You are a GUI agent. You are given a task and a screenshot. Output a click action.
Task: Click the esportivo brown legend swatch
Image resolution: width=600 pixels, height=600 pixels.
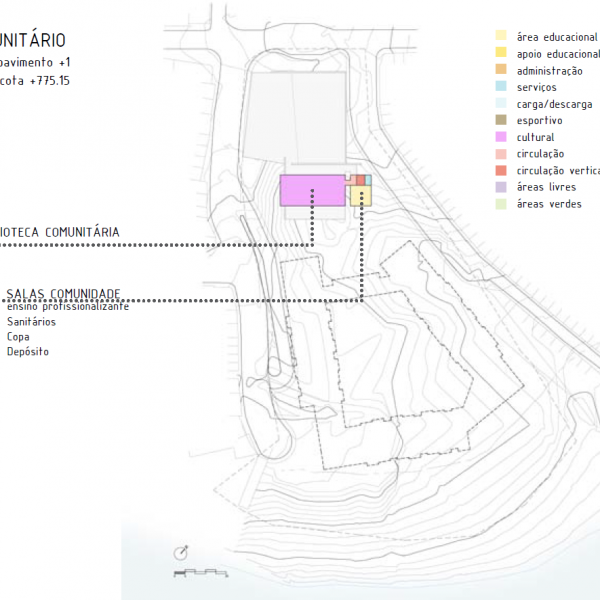point(501,120)
